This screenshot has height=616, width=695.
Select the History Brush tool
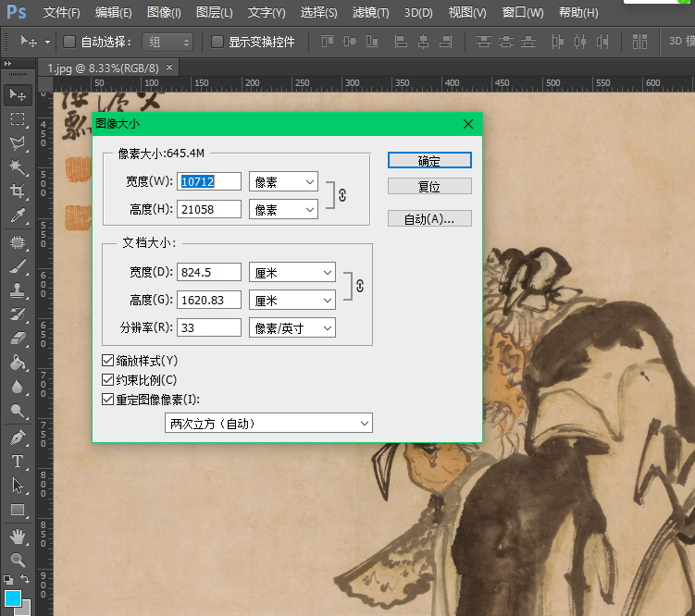[18, 314]
